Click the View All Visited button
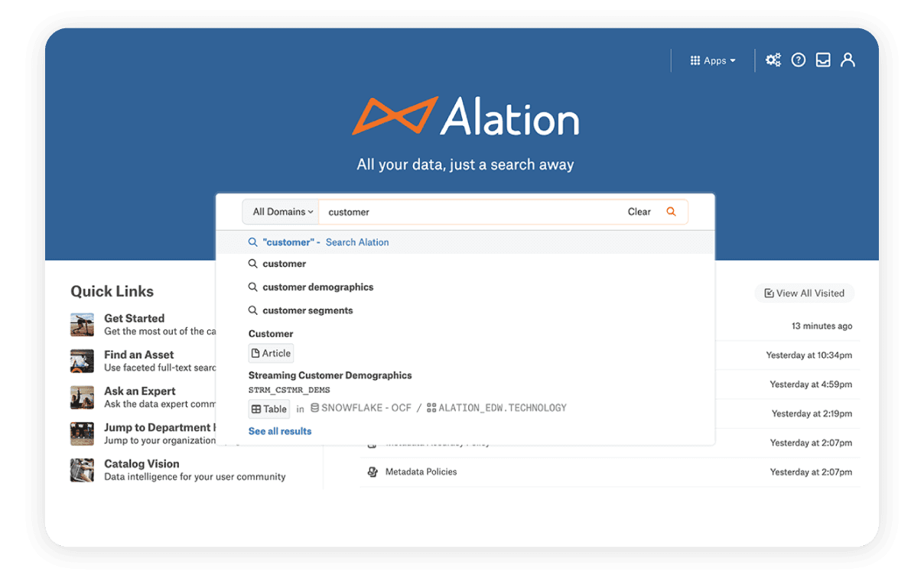The image size is (924, 575). click(x=804, y=293)
